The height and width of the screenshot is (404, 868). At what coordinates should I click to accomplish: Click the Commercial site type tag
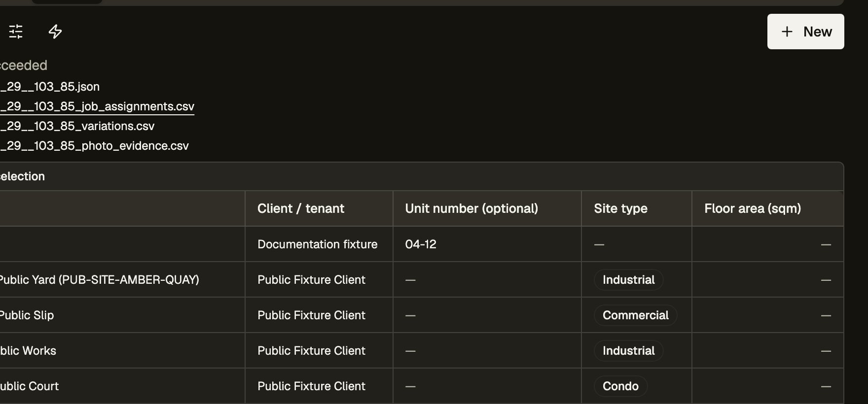(635, 315)
